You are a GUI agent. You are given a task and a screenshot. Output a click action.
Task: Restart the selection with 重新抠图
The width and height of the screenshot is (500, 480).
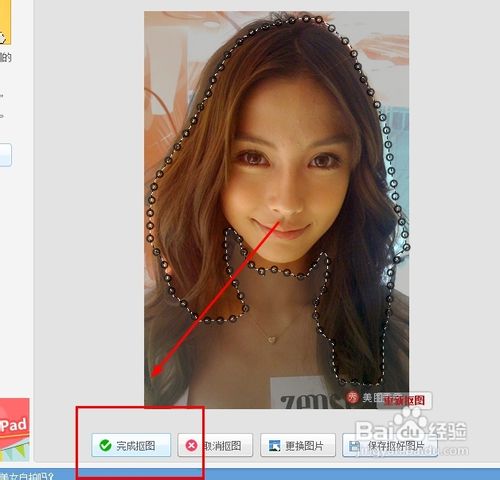[404, 400]
